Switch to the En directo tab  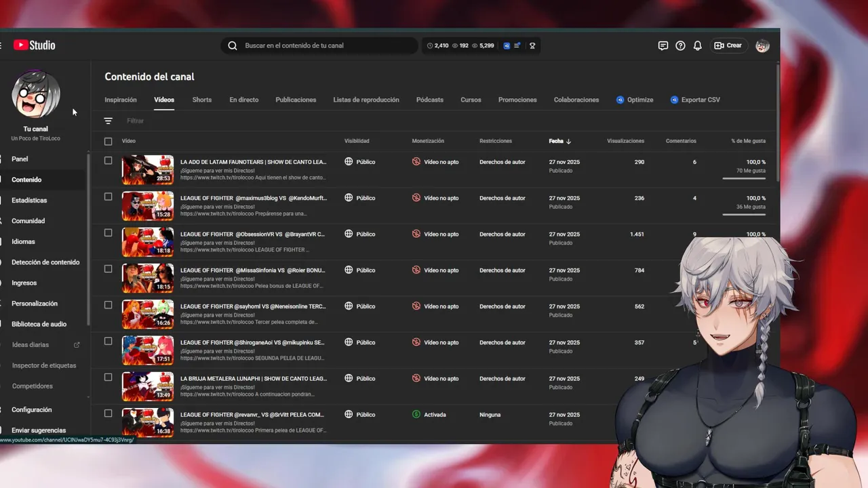(x=244, y=100)
